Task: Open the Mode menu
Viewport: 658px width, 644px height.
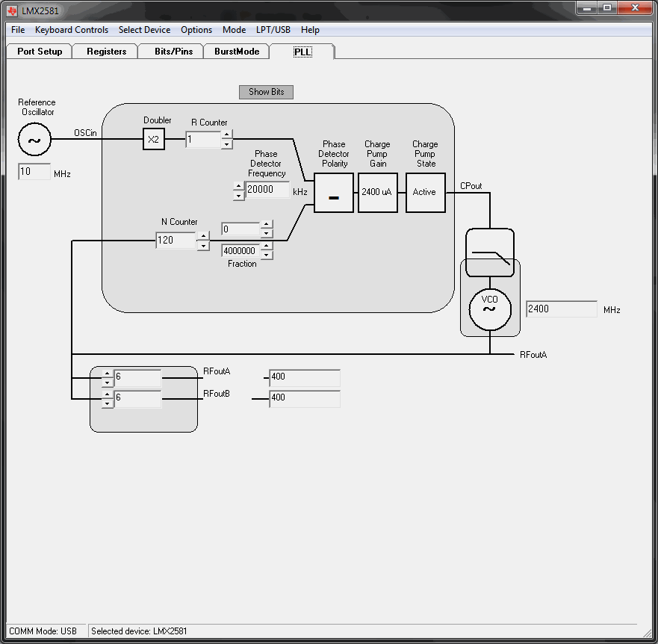Action: tap(235, 30)
